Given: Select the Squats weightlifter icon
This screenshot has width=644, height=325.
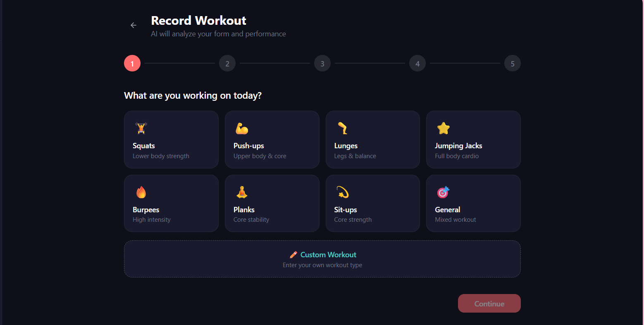Looking at the screenshot, I should [x=141, y=128].
